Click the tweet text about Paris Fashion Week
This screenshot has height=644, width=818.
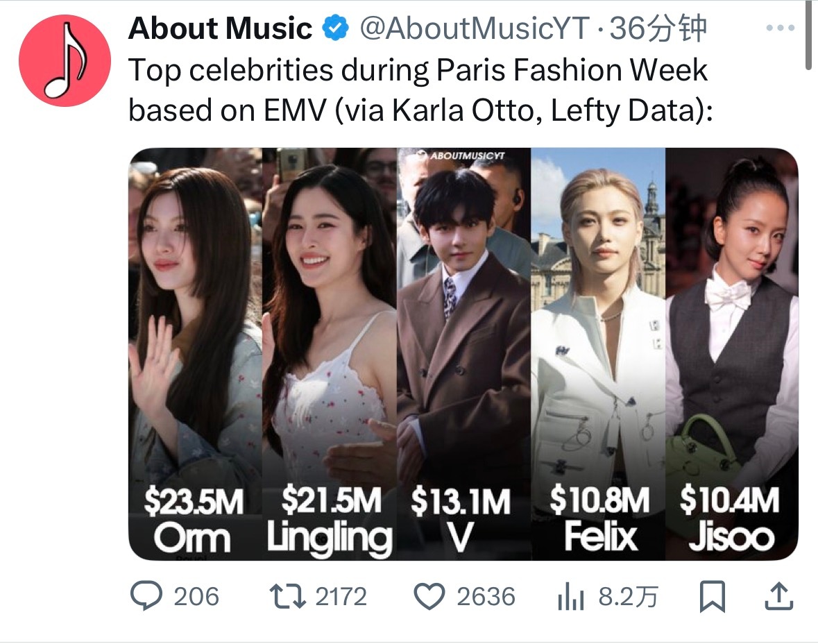420,90
